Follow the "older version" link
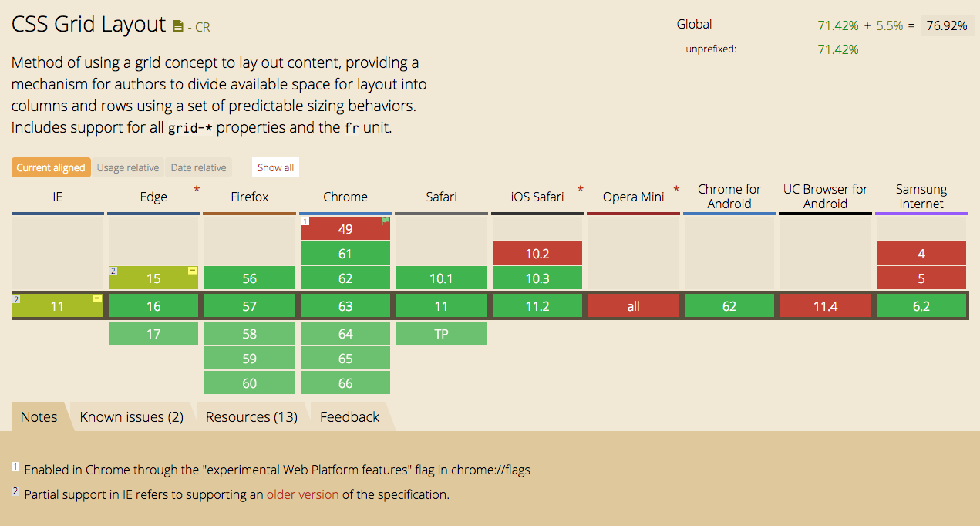 [x=302, y=494]
